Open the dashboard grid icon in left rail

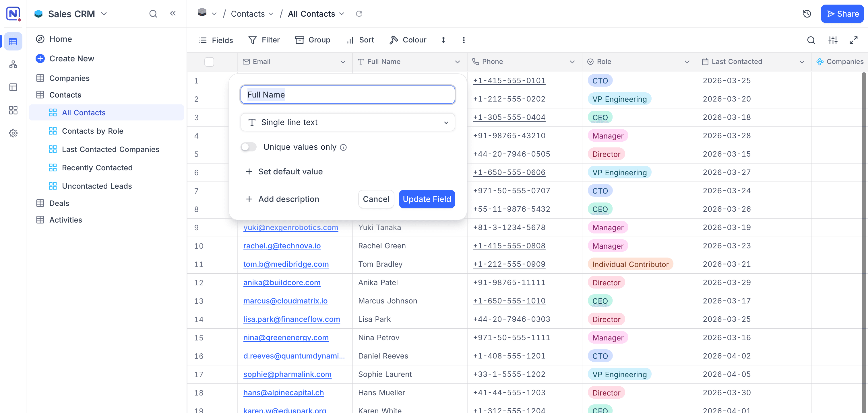[x=13, y=110]
